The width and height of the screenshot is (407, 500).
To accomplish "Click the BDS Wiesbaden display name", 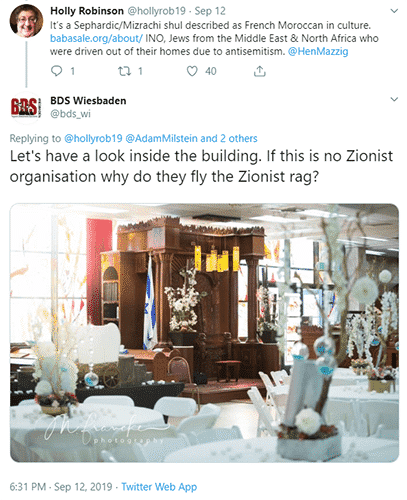I will click(88, 101).
